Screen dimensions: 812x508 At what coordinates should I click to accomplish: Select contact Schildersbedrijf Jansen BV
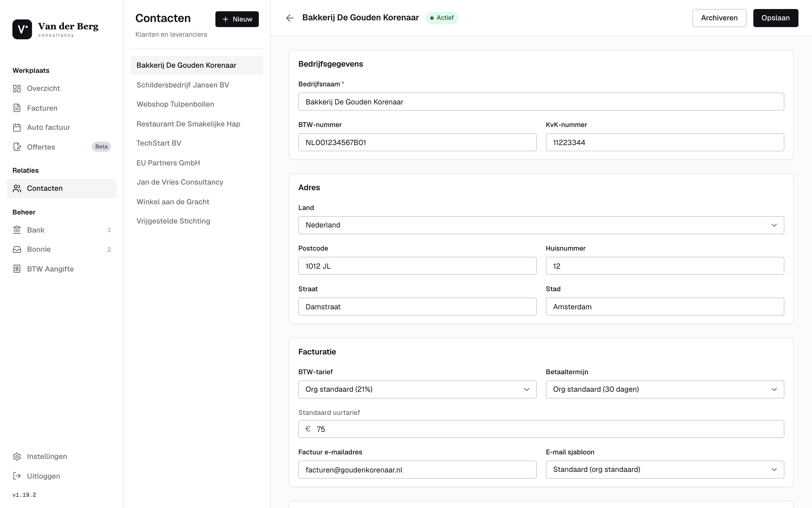tap(197, 85)
